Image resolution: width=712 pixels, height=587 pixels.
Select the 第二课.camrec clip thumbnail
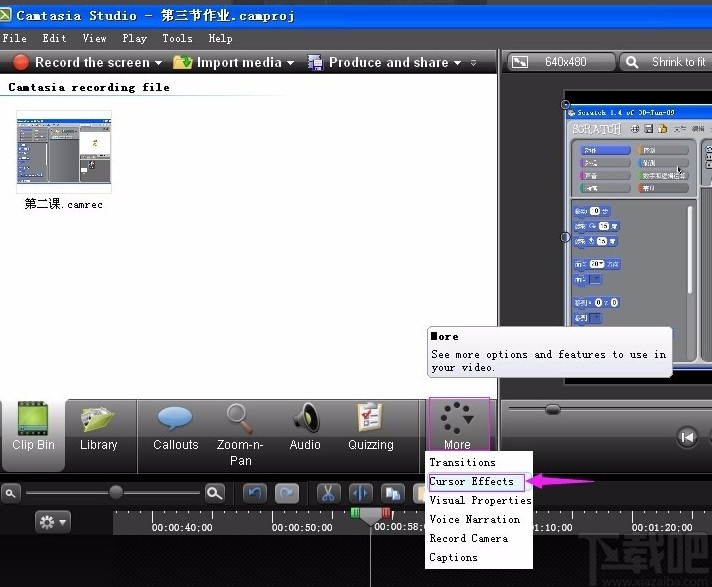click(64, 152)
